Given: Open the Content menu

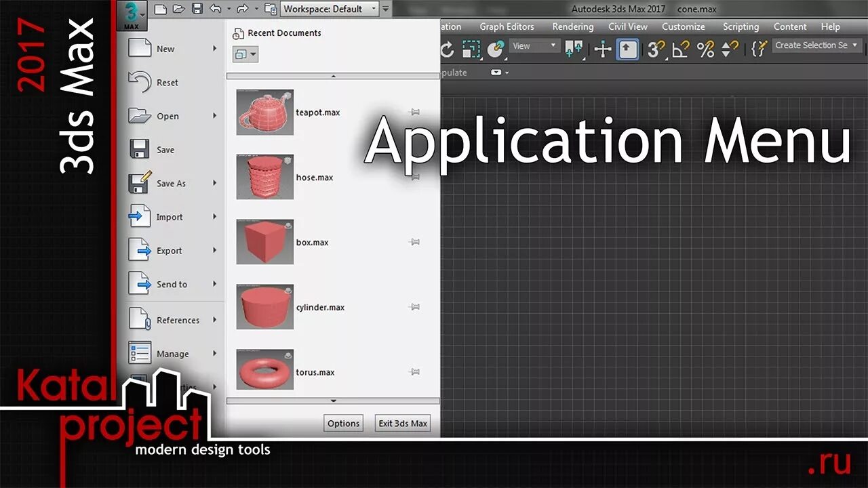Looking at the screenshot, I should pyautogui.click(x=790, y=26).
